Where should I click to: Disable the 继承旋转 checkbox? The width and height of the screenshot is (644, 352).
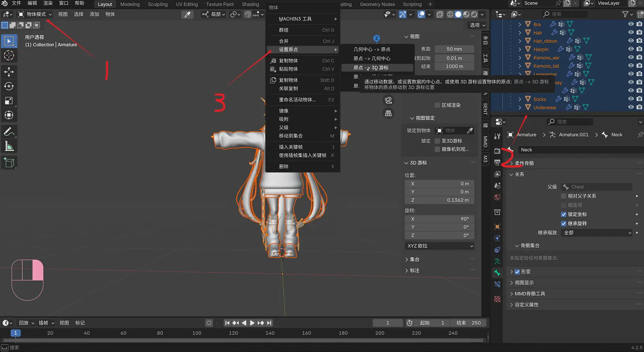click(564, 223)
